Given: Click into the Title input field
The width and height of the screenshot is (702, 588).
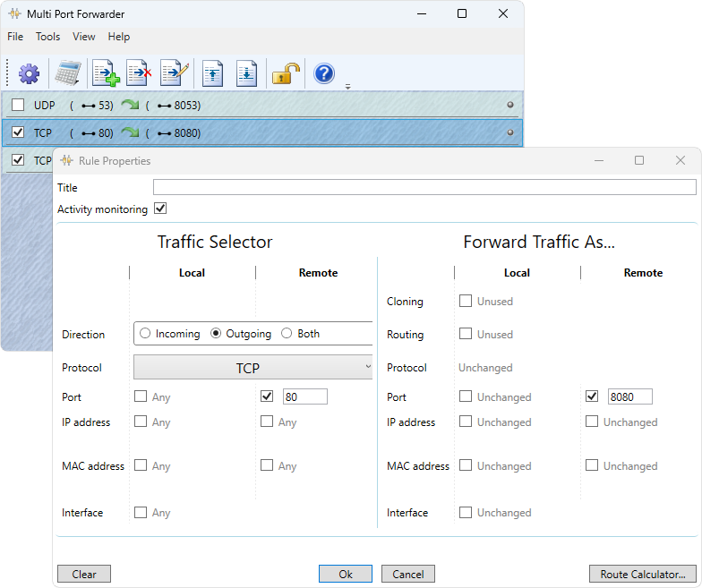Looking at the screenshot, I should click(x=424, y=187).
